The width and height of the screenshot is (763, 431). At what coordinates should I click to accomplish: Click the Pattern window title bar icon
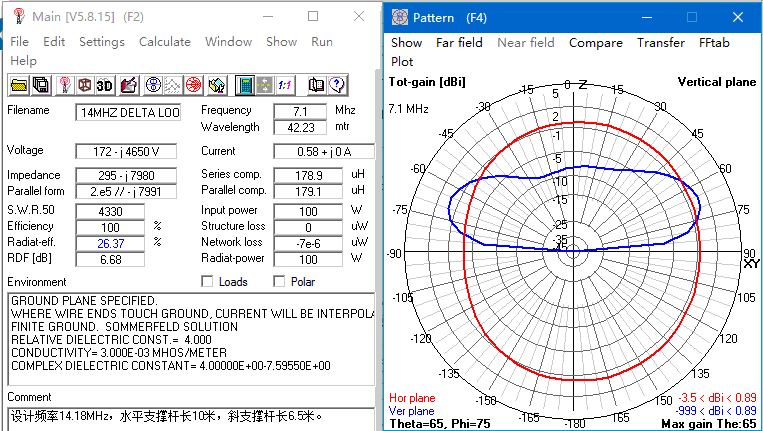pos(400,18)
